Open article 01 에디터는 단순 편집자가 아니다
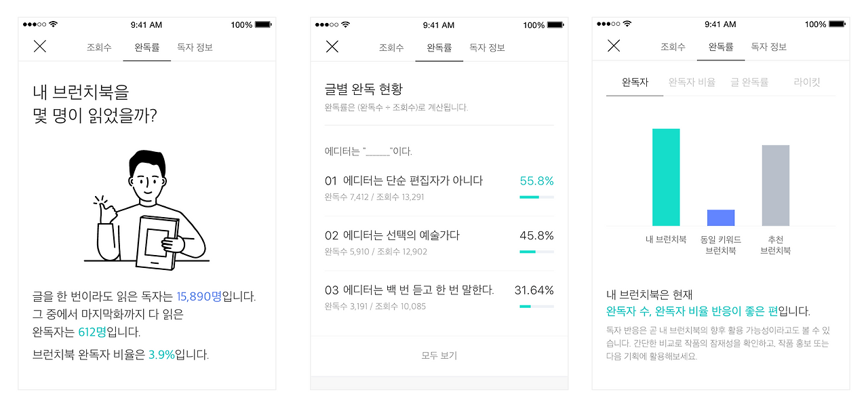This screenshot has width=868, height=407. tap(439, 189)
